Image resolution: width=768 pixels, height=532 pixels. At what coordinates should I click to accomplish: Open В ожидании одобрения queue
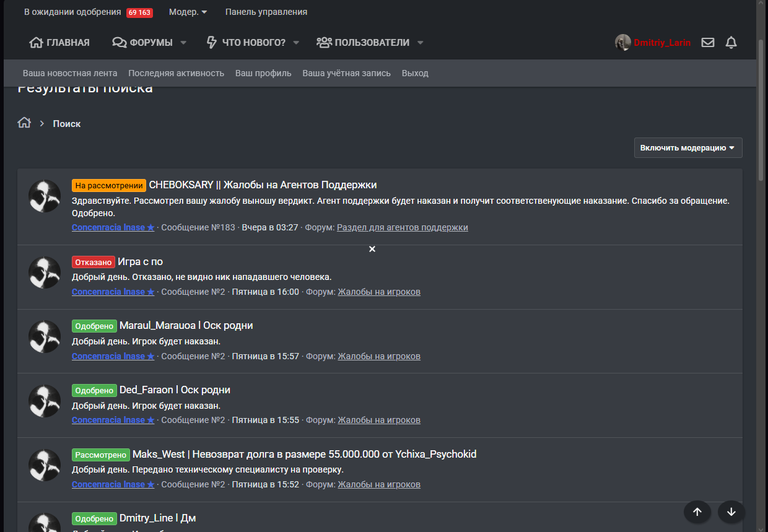click(x=72, y=12)
